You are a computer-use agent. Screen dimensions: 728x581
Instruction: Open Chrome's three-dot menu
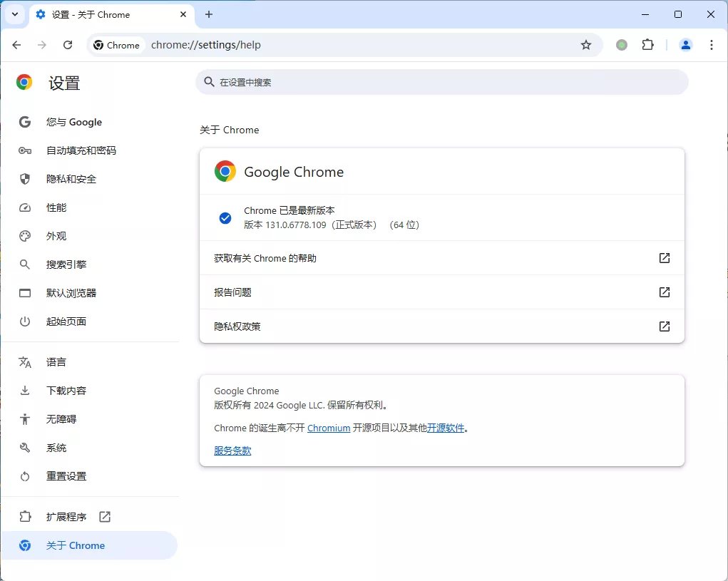pos(712,44)
